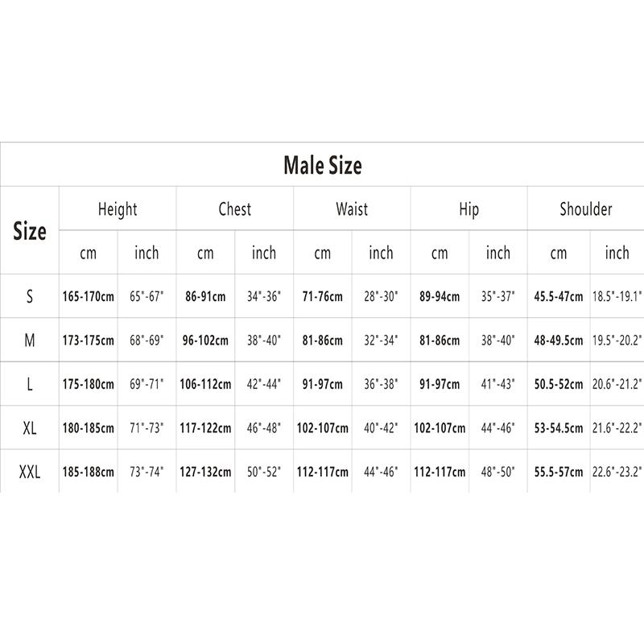644x644 pixels.
Task: Click the Male Size table title
Action: pos(322,166)
